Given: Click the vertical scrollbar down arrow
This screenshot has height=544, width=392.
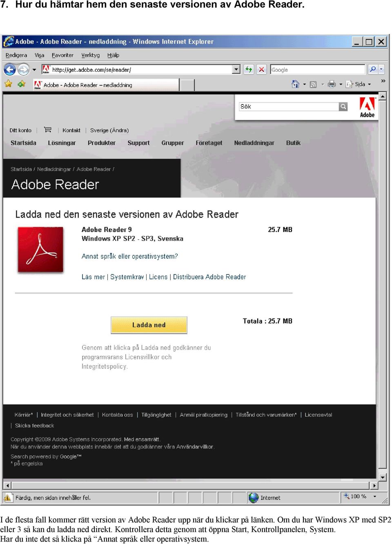Looking at the screenshot, I should [383, 477].
